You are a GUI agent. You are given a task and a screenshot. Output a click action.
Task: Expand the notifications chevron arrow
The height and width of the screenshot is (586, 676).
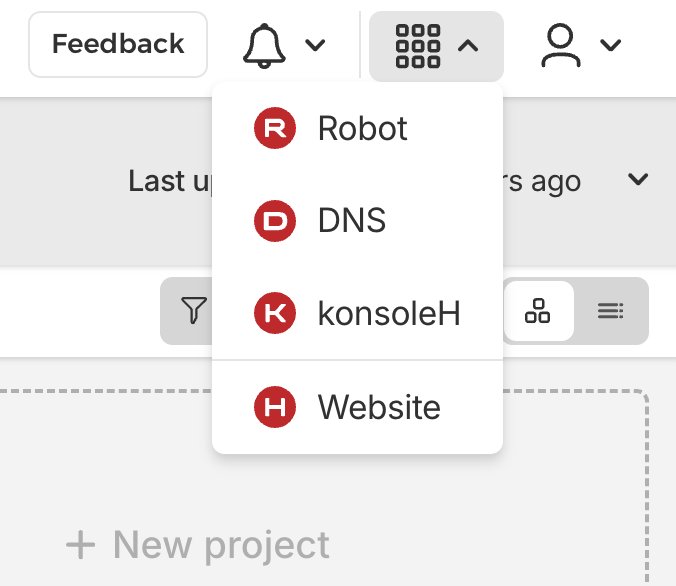pyautogui.click(x=315, y=45)
